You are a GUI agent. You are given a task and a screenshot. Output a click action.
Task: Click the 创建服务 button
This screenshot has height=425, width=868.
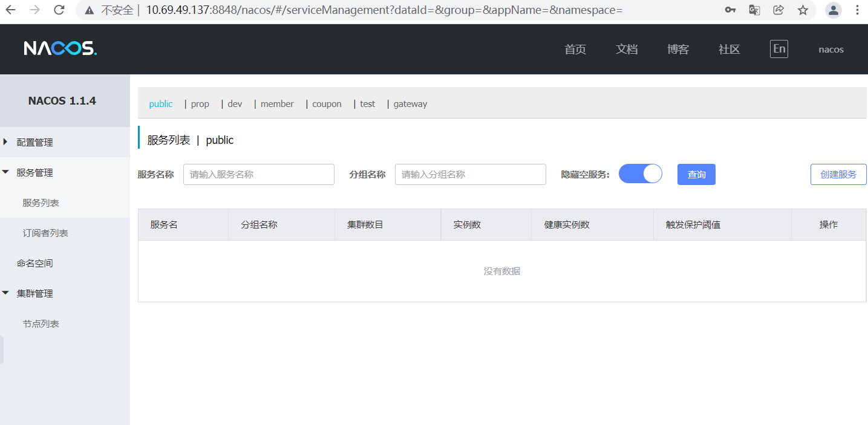click(838, 174)
